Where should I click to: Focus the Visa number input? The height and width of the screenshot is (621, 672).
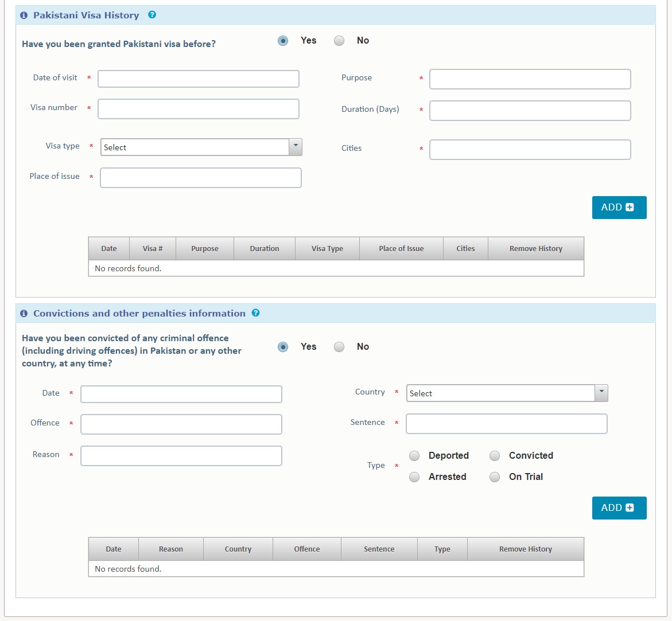click(199, 109)
